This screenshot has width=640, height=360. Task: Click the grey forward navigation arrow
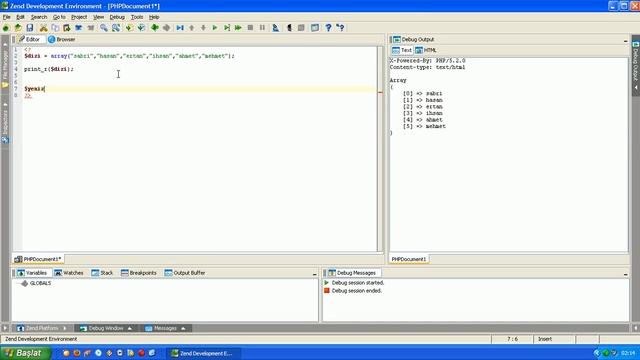click(x=167, y=28)
